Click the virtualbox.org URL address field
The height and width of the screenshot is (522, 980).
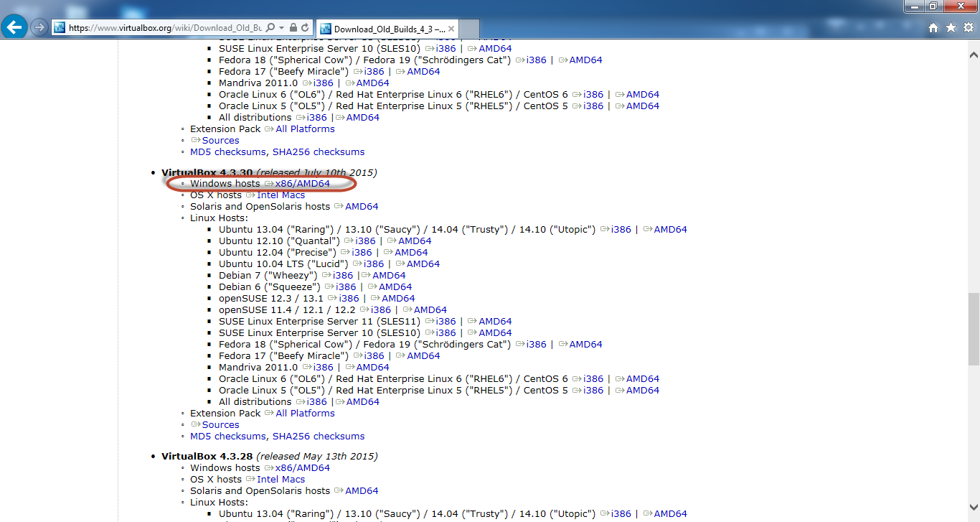(x=165, y=28)
